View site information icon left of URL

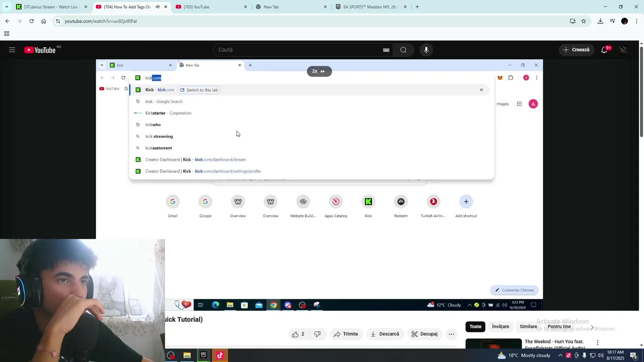click(x=58, y=21)
